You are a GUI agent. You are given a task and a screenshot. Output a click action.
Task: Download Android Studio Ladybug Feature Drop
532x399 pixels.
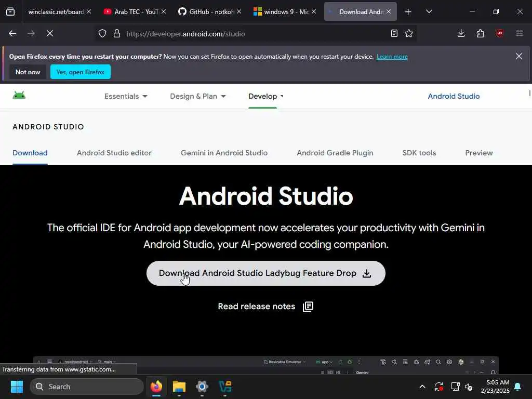point(265,273)
